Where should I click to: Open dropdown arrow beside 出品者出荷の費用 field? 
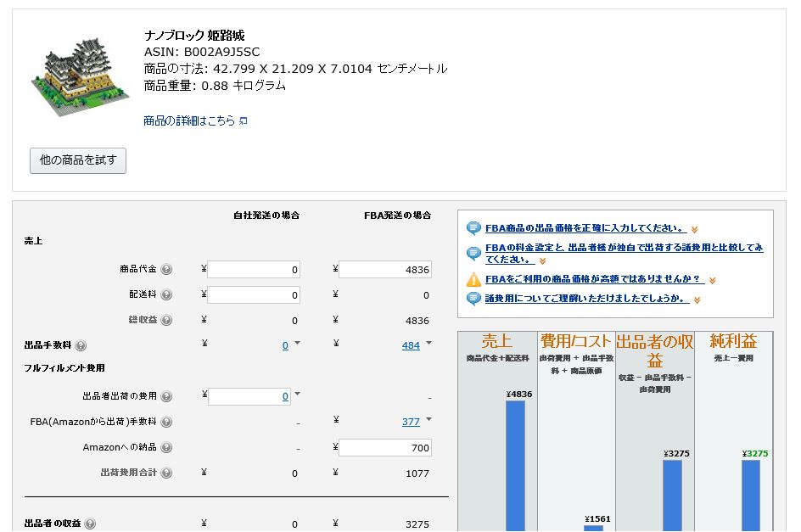pos(297,394)
